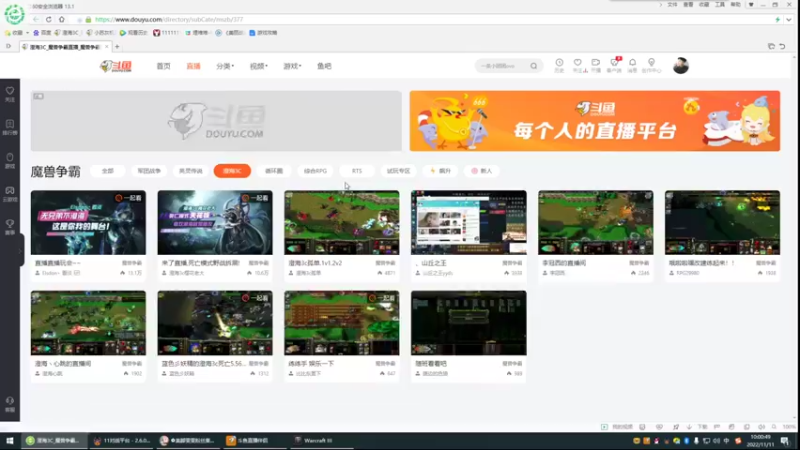Click the user avatar in header
This screenshot has width=800, height=450.
(681, 66)
